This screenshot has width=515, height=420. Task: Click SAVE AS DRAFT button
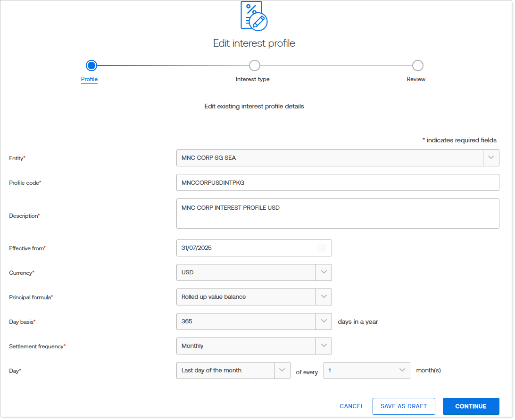pos(404,406)
